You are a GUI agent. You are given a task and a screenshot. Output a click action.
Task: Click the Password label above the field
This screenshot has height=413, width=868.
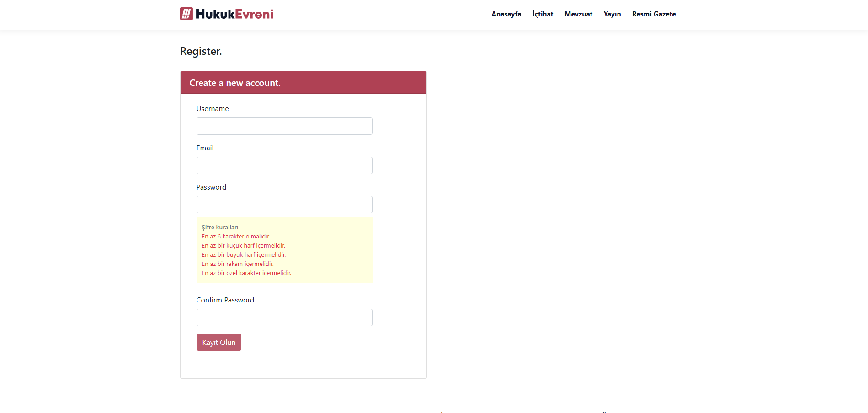click(x=211, y=187)
